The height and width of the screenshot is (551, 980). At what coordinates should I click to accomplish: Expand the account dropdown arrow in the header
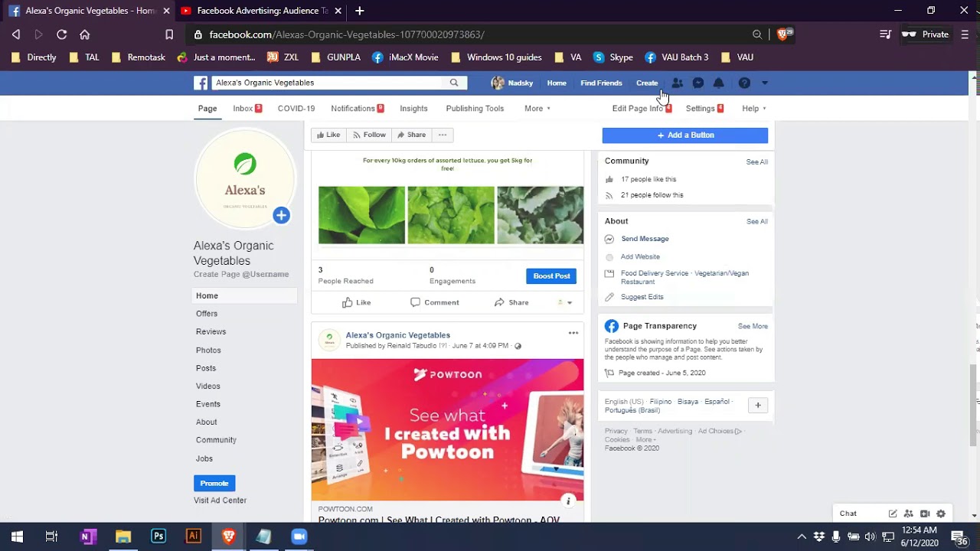(x=764, y=83)
